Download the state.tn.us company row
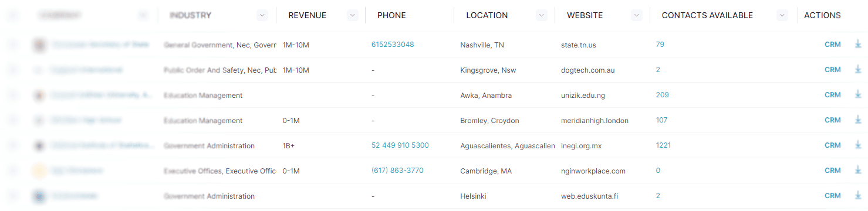Image resolution: width=868 pixels, height=211 pixels. coord(857,45)
